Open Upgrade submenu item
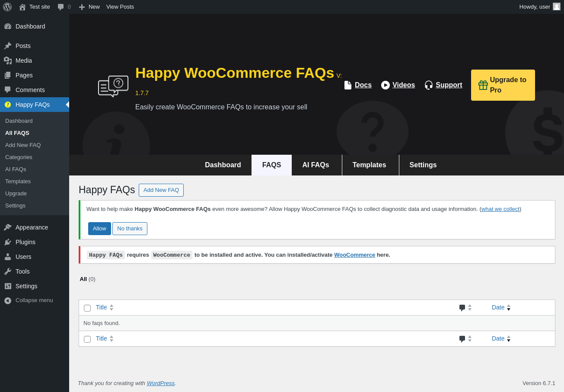 point(16,193)
